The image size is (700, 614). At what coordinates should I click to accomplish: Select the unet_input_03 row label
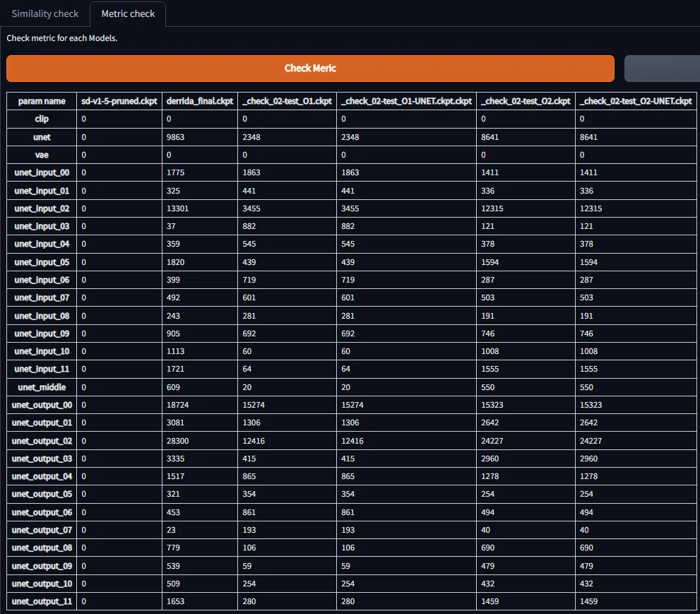pos(42,226)
